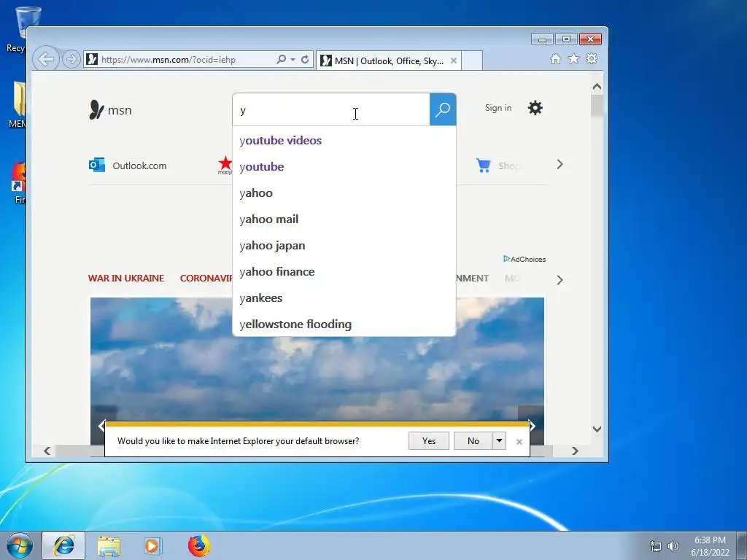Maximize the Internet Explorer window
747x560 pixels.
[x=566, y=39]
